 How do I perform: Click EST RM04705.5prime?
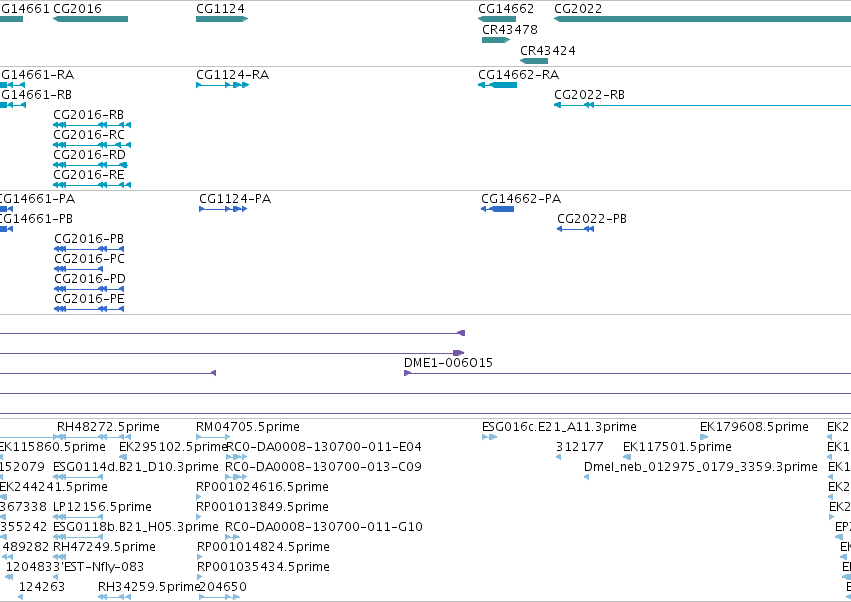coord(248,427)
